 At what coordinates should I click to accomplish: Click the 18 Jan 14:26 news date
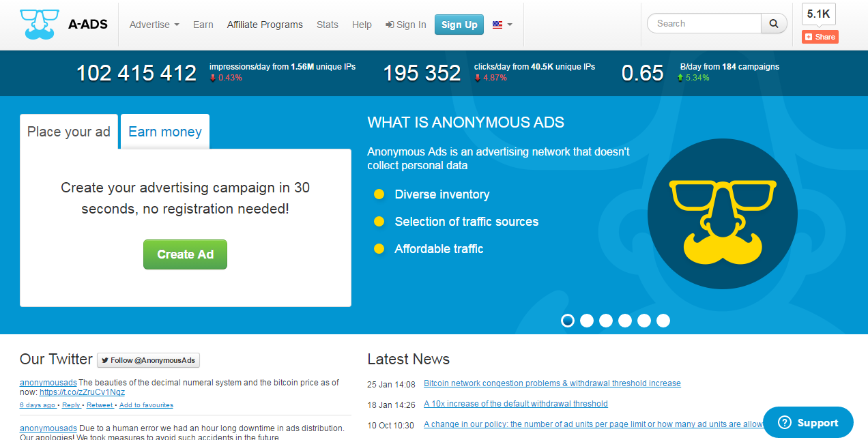(391, 405)
